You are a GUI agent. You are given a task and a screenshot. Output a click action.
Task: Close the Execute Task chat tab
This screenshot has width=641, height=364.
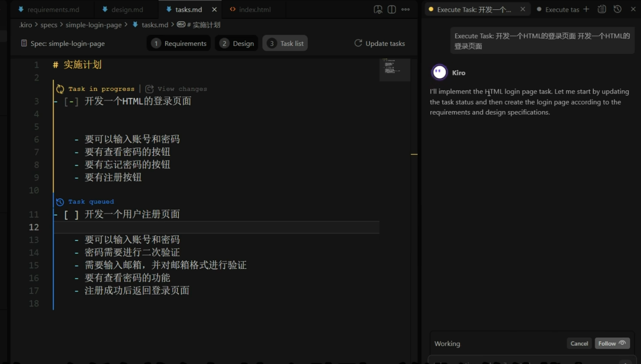(523, 9)
